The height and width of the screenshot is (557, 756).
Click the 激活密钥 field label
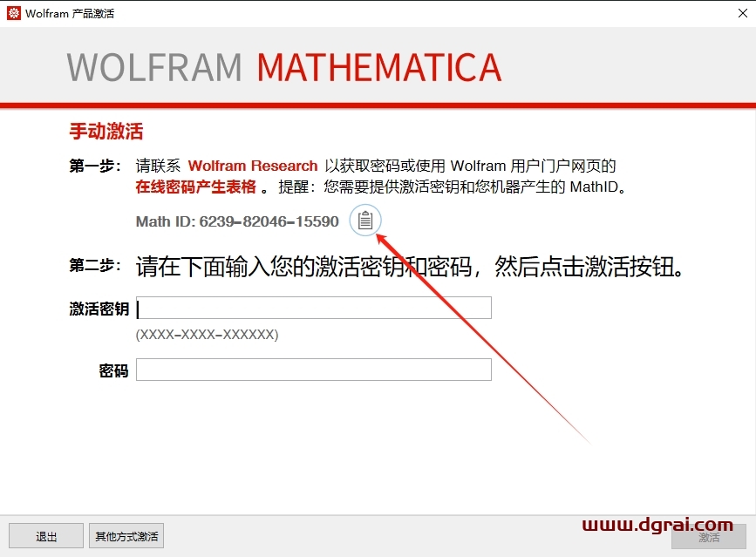coord(99,309)
